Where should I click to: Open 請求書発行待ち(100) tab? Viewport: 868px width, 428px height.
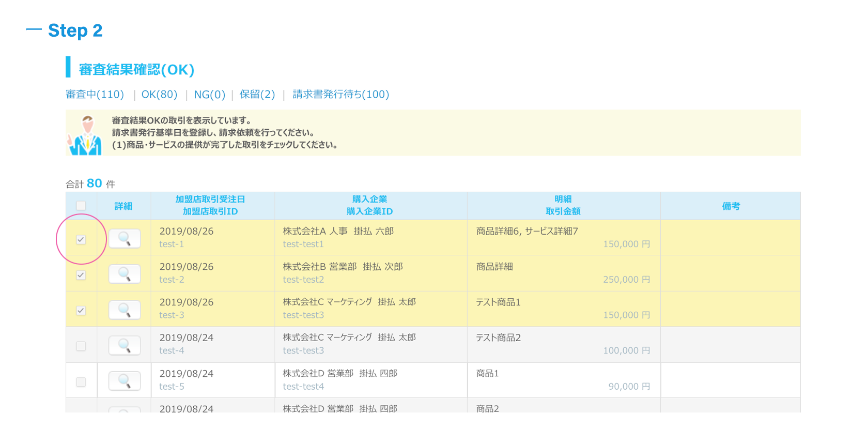(x=341, y=95)
